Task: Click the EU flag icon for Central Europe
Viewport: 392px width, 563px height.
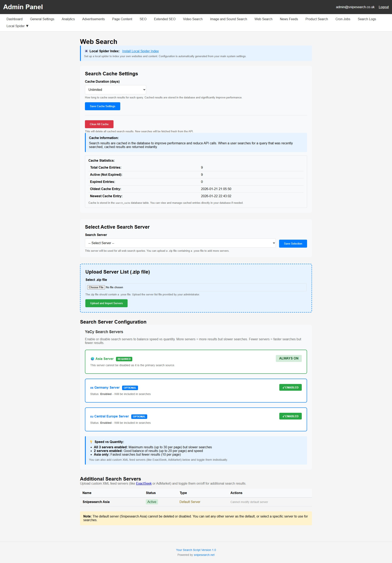Action: pos(92,416)
